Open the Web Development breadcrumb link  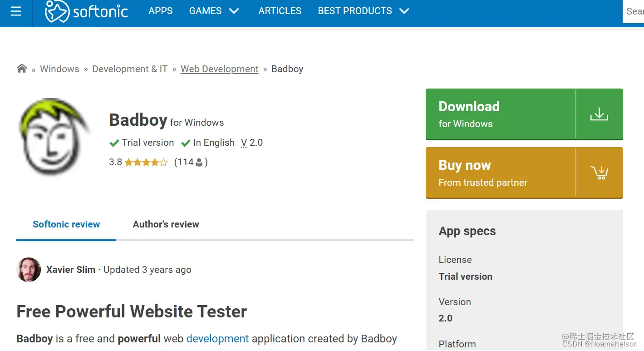[219, 69]
